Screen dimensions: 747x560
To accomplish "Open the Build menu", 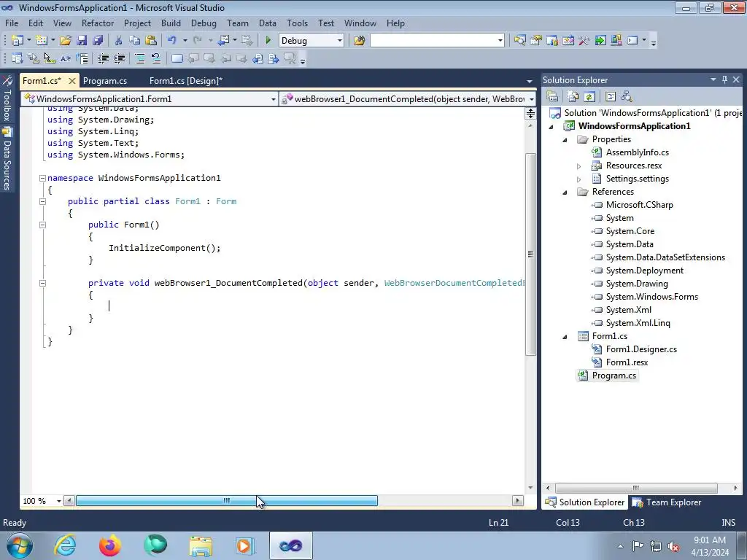I will point(171,23).
